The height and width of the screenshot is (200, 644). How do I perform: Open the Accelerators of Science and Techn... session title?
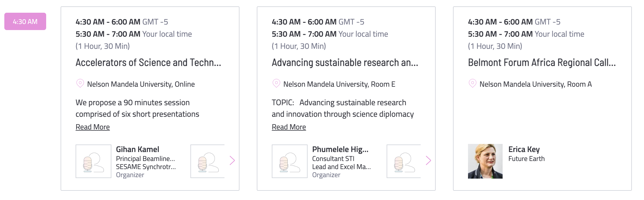coord(148,62)
